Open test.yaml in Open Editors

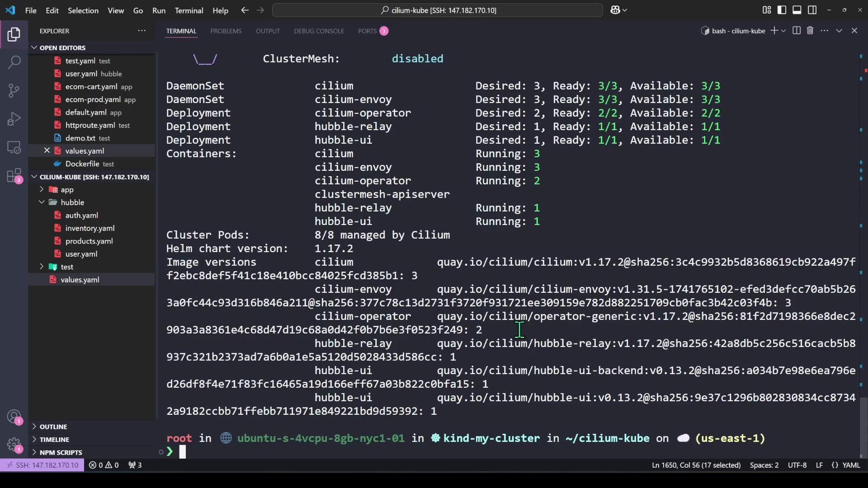click(91, 61)
